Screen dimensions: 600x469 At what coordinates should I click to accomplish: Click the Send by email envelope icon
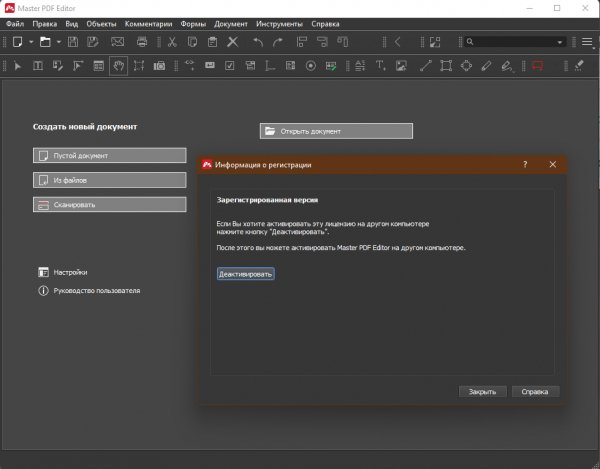click(117, 42)
